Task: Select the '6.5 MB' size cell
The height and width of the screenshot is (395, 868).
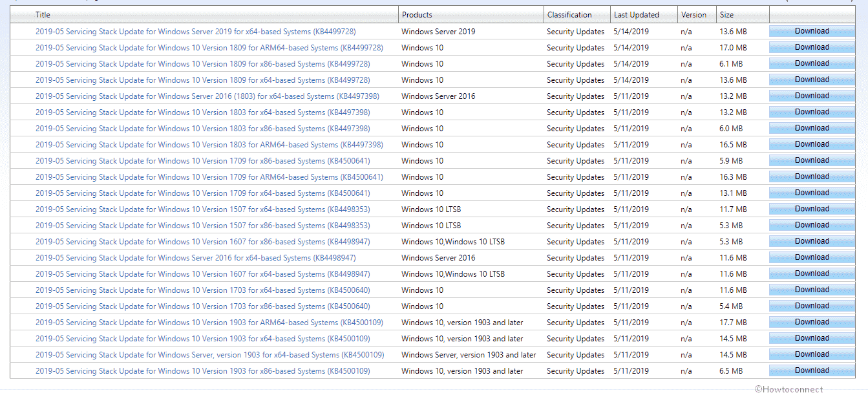Action: [x=731, y=371]
